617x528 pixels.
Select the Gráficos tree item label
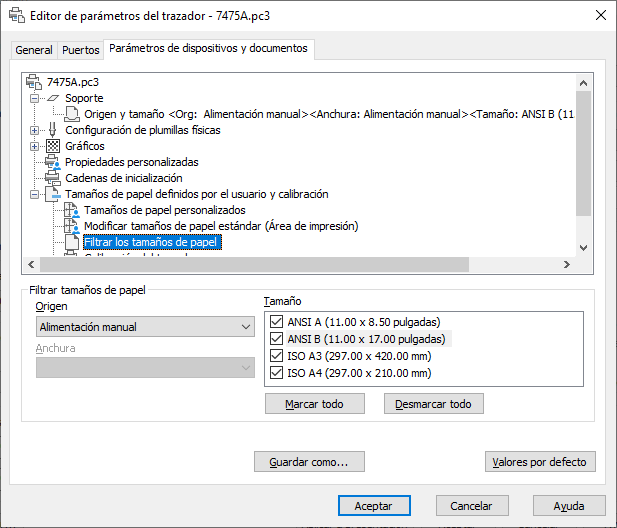pos(85,146)
